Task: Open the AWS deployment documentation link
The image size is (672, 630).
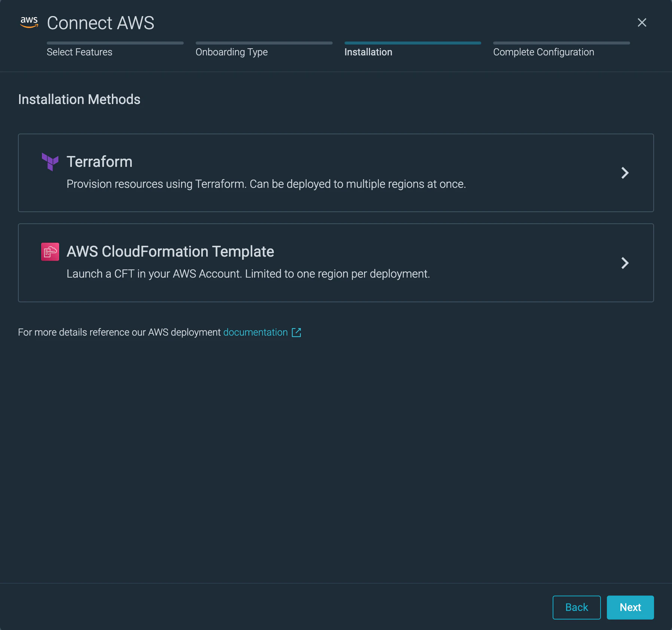Action: [x=256, y=332]
